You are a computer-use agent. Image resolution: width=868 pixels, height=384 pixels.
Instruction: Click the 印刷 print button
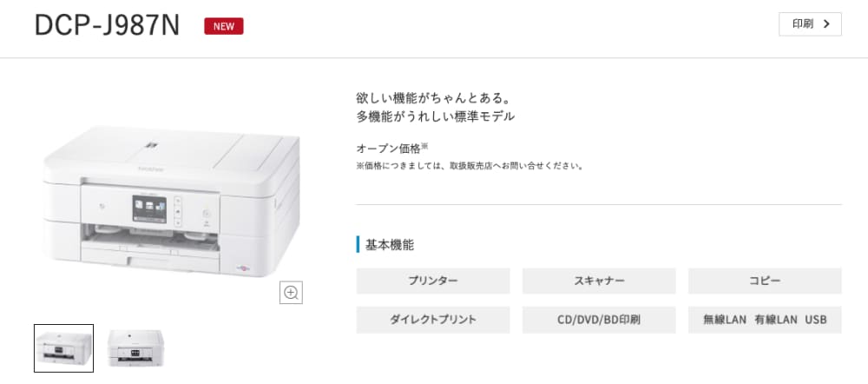point(810,23)
